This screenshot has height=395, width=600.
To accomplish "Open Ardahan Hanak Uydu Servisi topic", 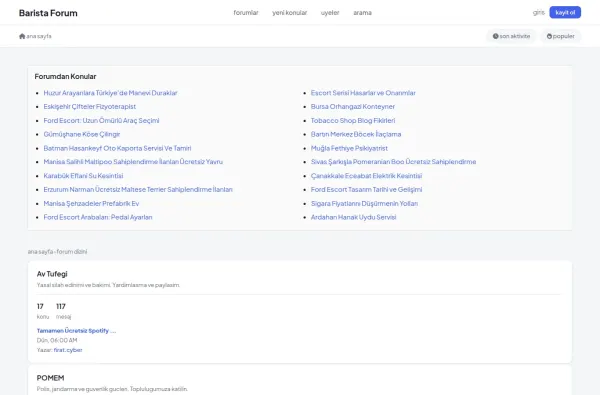I will (353, 217).
